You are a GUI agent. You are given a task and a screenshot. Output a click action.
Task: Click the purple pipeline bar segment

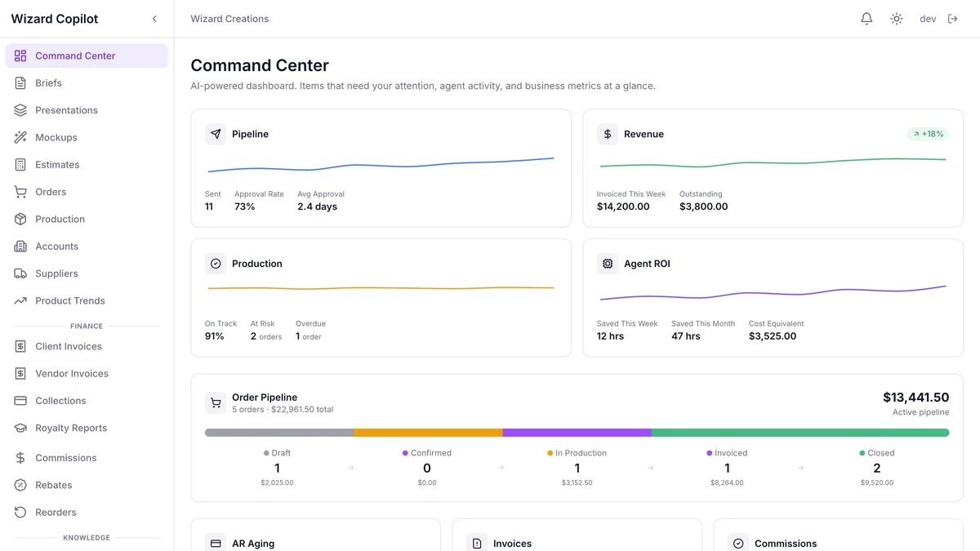coord(577,433)
